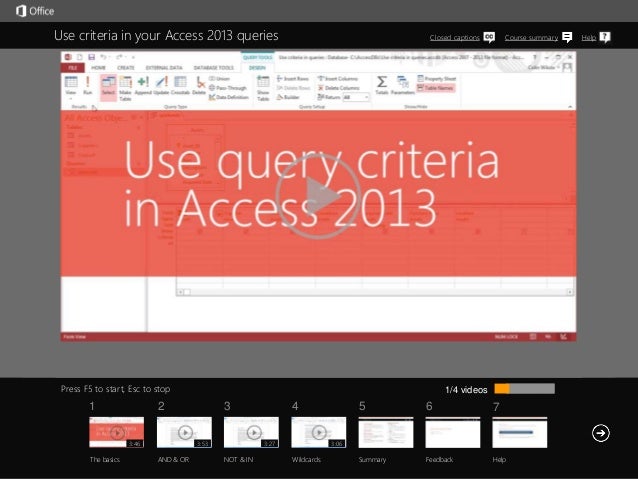Switch to DATABASE TOOLS ribbon tab
The width and height of the screenshot is (638, 479).
pos(214,68)
